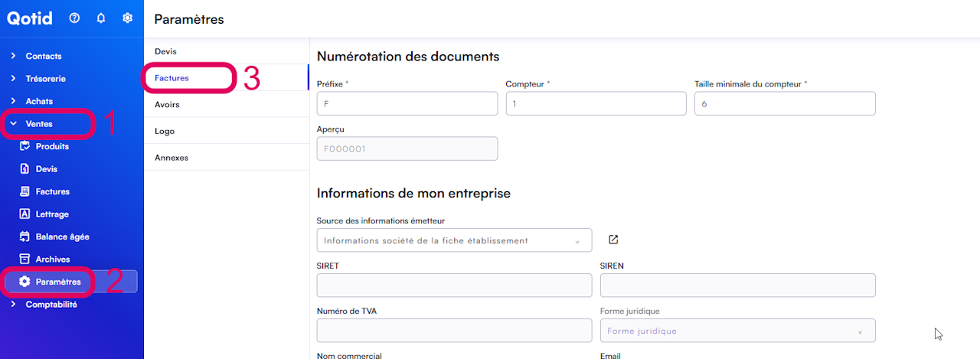Select the Annexes settings tab
The image size is (980, 359).
(171, 158)
